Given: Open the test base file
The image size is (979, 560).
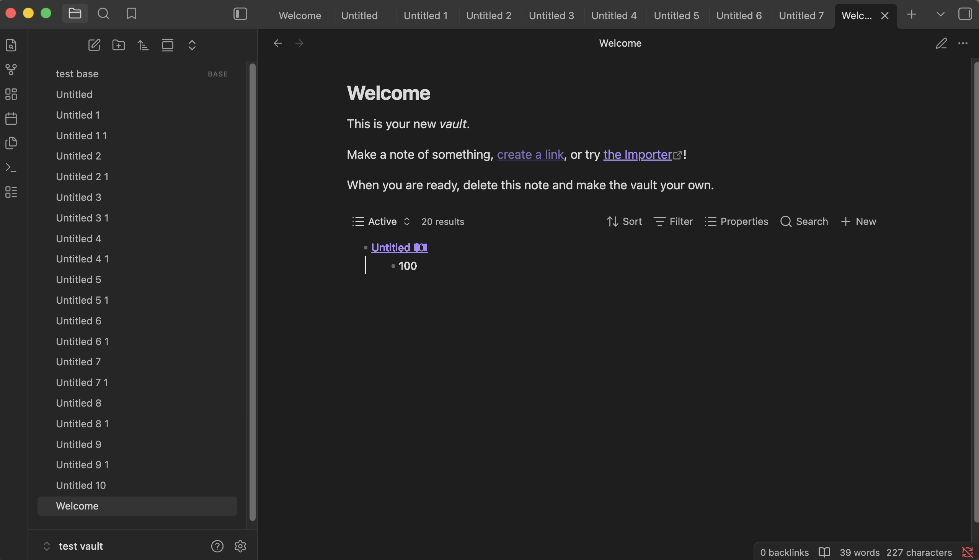Looking at the screenshot, I should [x=137, y=74].
